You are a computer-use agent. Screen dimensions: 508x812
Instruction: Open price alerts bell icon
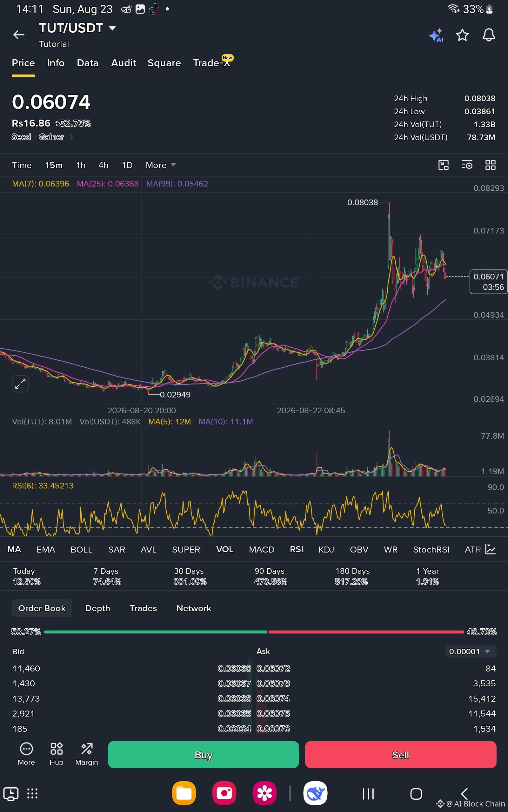coord(489,35)
